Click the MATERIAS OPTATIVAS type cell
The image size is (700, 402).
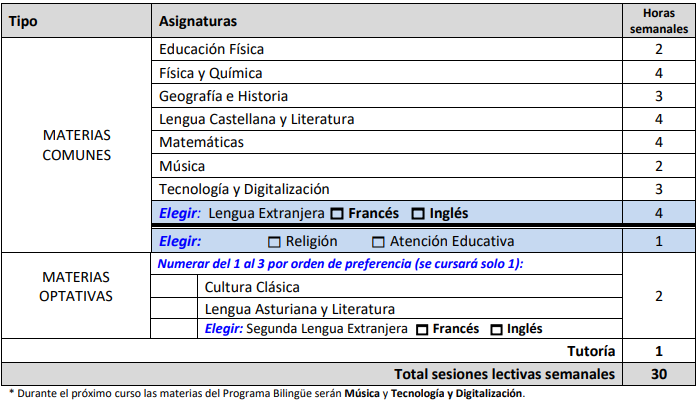click(x=77, y=286)
